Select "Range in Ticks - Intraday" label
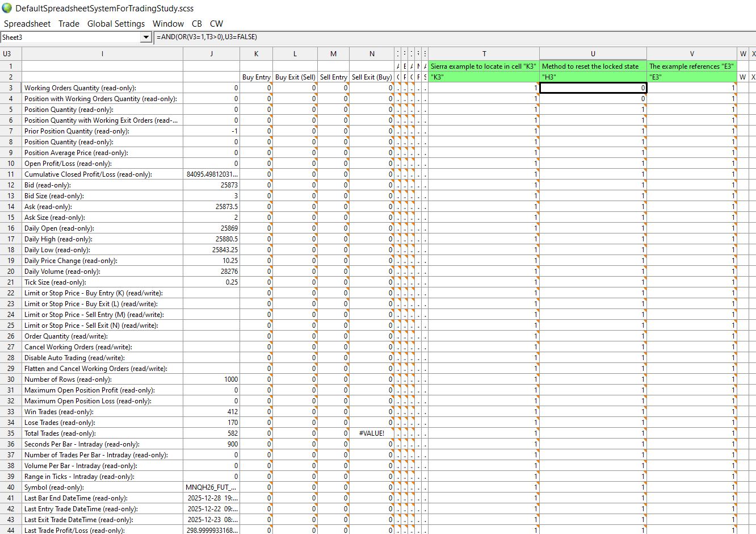 (79, 477)
